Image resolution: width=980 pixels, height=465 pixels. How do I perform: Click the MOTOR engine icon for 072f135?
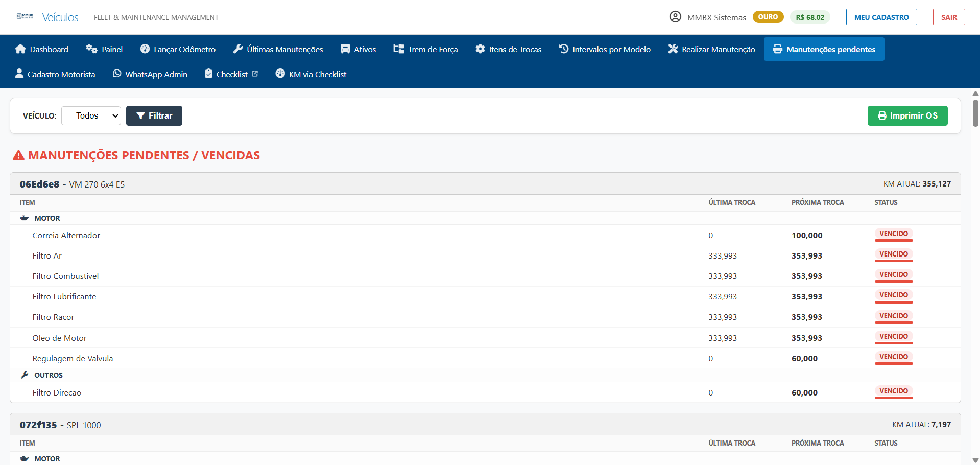(25, 459)
